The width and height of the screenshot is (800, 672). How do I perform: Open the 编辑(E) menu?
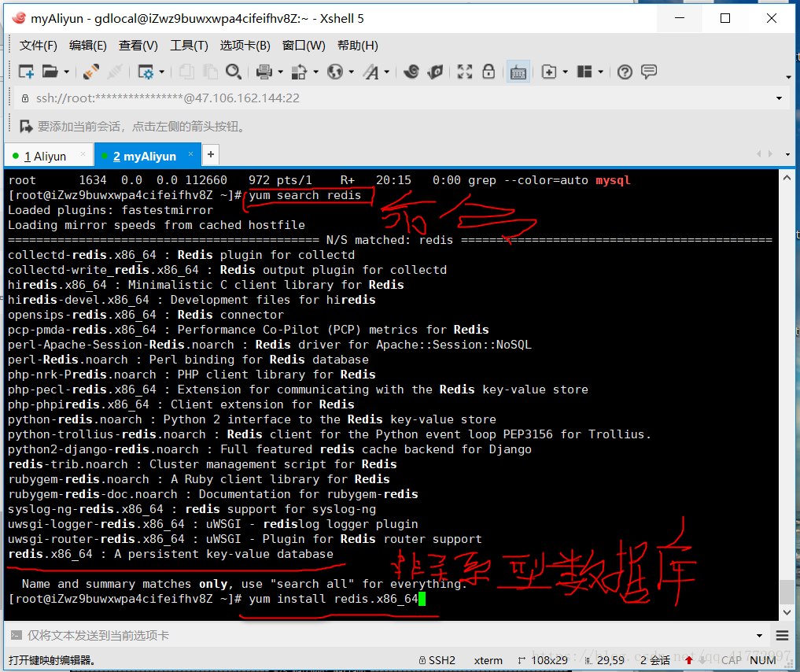88,46
